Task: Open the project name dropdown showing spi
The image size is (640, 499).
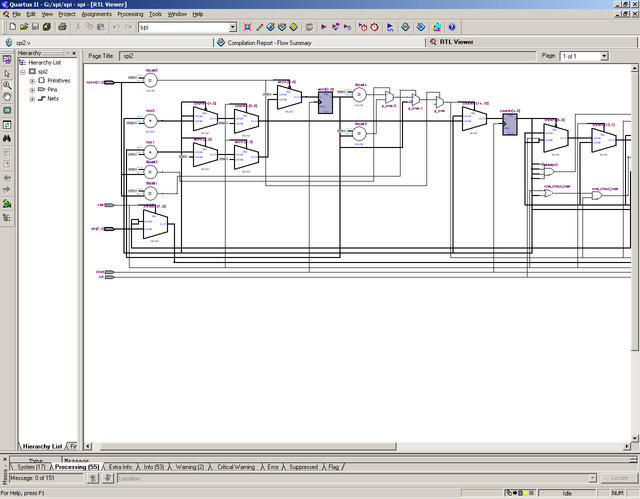Action: pyautogui.click(x=232, y=27)
